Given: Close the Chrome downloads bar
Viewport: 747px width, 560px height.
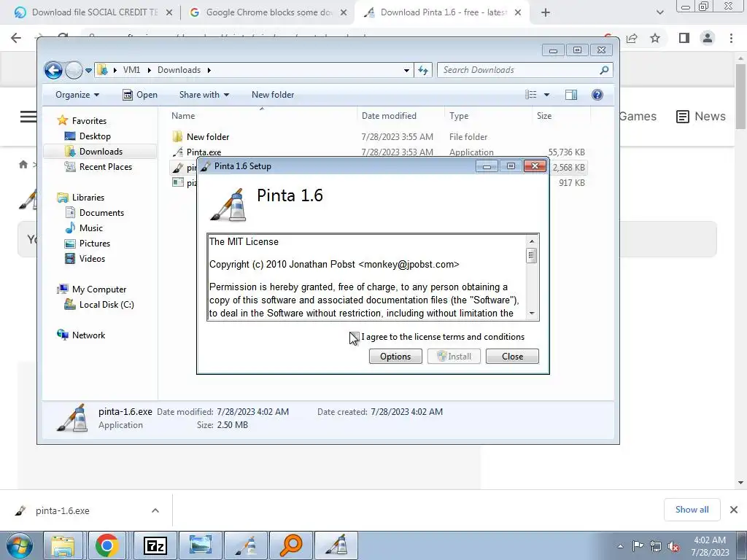Looking at the screenshot, I should click(x=734, y=510).
